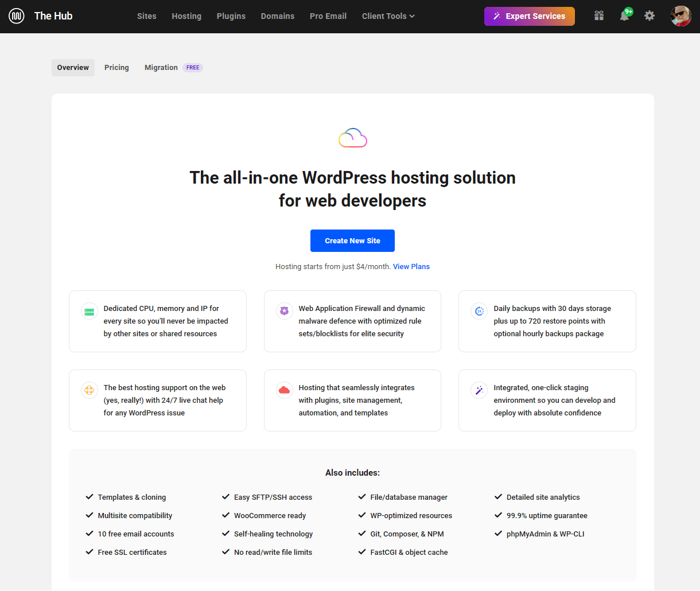Click the View Plans link

point(411,266)
